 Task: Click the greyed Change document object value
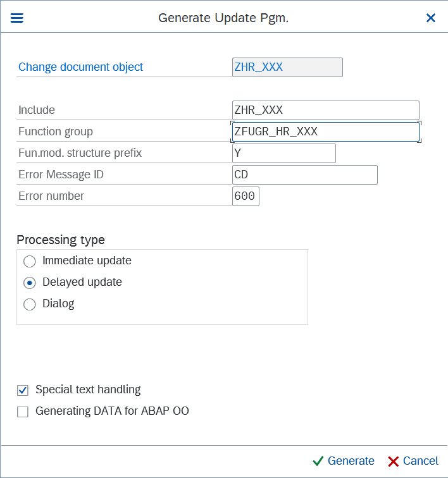tap(287, 67)
